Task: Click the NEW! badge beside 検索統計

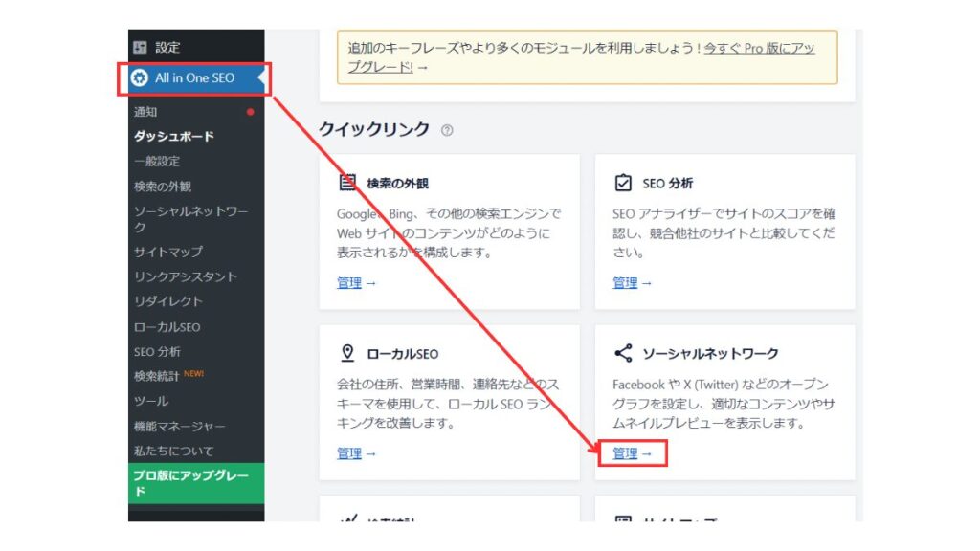Action: (x=193, y=374)
